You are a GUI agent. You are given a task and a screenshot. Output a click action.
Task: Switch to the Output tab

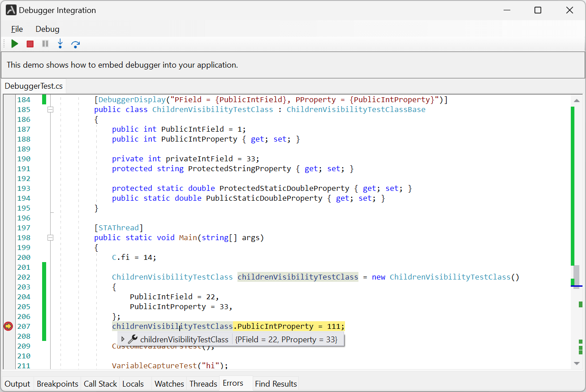[17, 384]
